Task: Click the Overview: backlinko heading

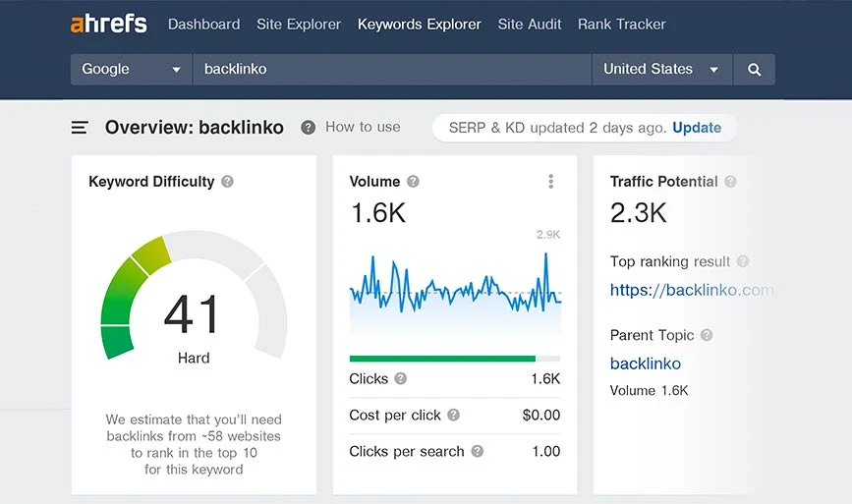Action: coord(194,128)
